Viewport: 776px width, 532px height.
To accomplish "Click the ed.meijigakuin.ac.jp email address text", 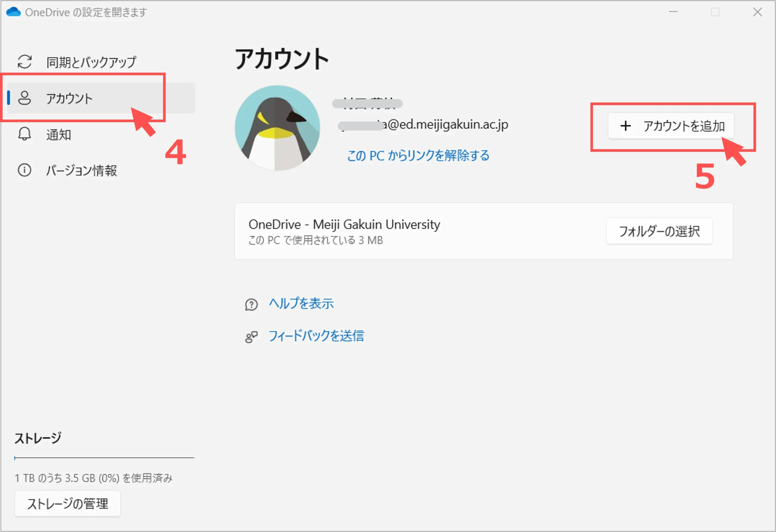I will pyautogui.click(x=423, y=125).
